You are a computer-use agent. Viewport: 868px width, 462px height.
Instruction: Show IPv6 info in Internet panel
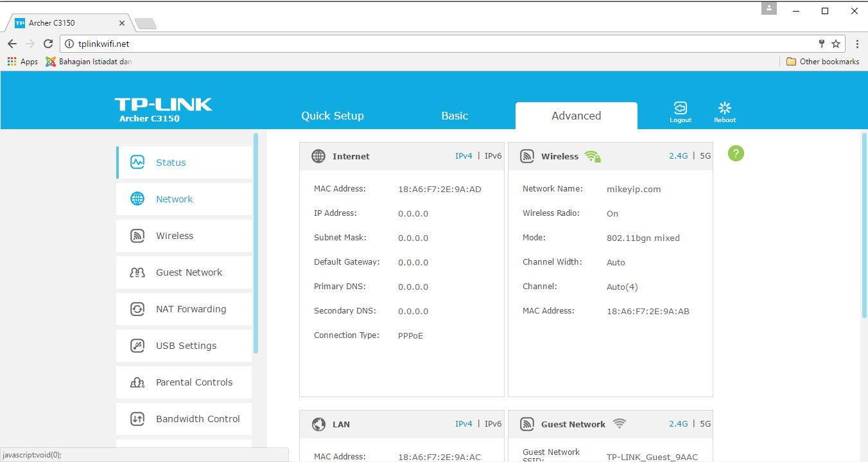click(x=493, y=156)
